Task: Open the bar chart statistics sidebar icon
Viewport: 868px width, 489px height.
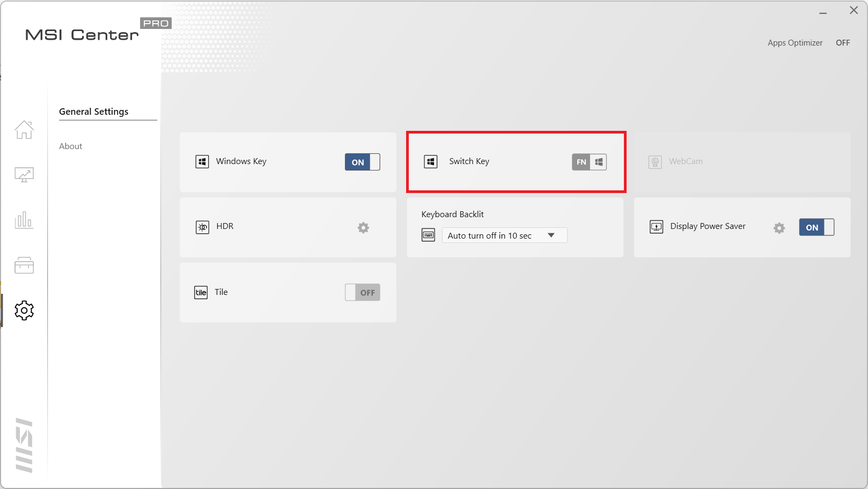Action: pyautogui.click(x=24, y=220)
